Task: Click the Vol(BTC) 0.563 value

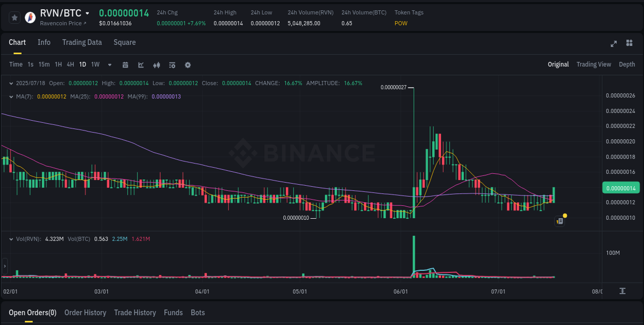Action: (x=101, y=239)
